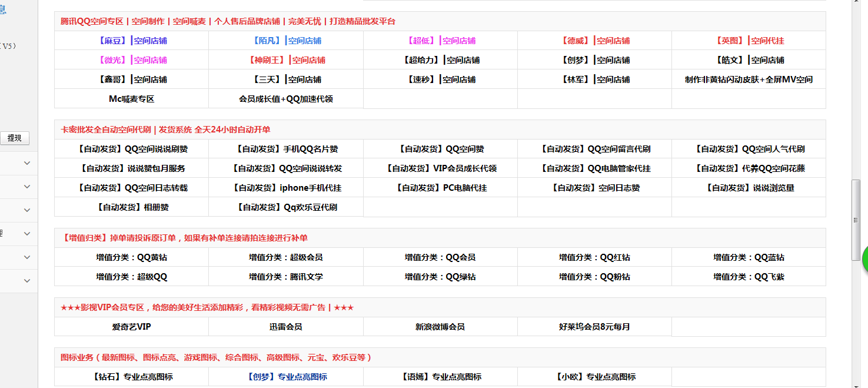Choose 增值分类:QQ红钻
The width and height of the screenshot is (868, 388).
594,257
